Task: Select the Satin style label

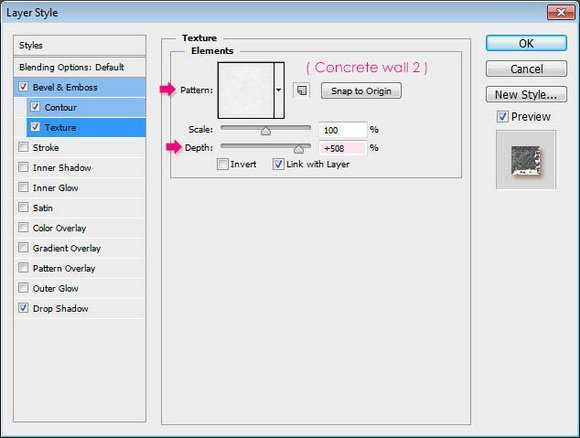Action: coord(43,208)
